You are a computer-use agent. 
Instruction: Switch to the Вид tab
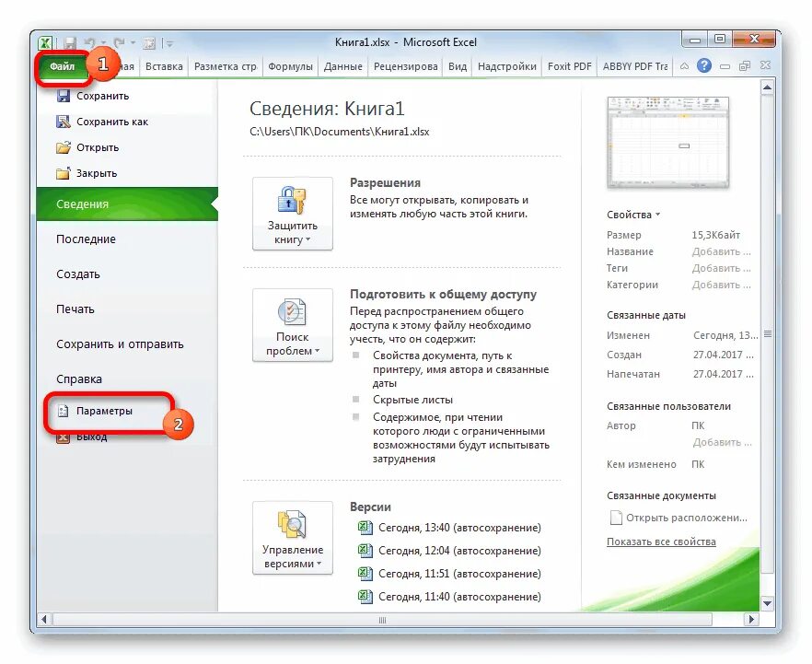(458, 66)
